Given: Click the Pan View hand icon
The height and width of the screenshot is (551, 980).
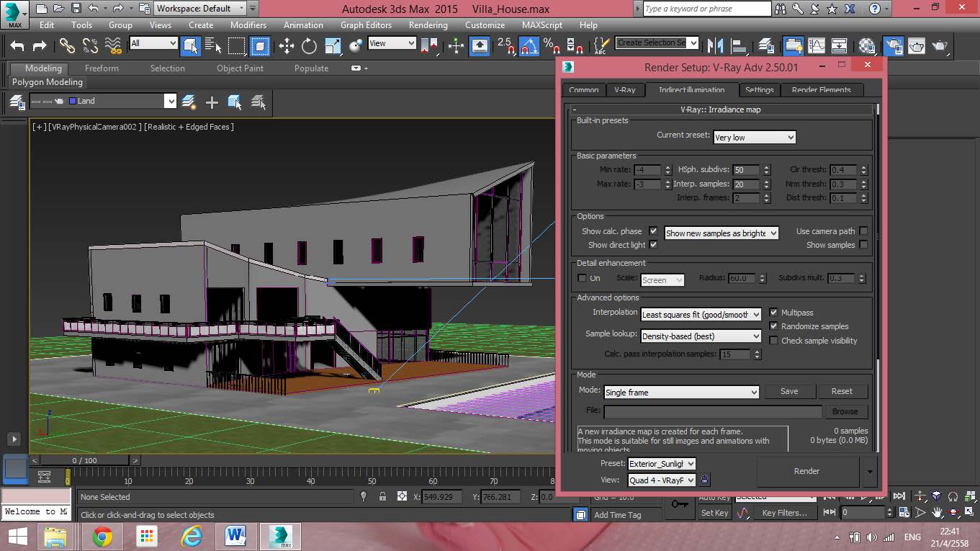Looking at the screenshot, I should point(938,513).
